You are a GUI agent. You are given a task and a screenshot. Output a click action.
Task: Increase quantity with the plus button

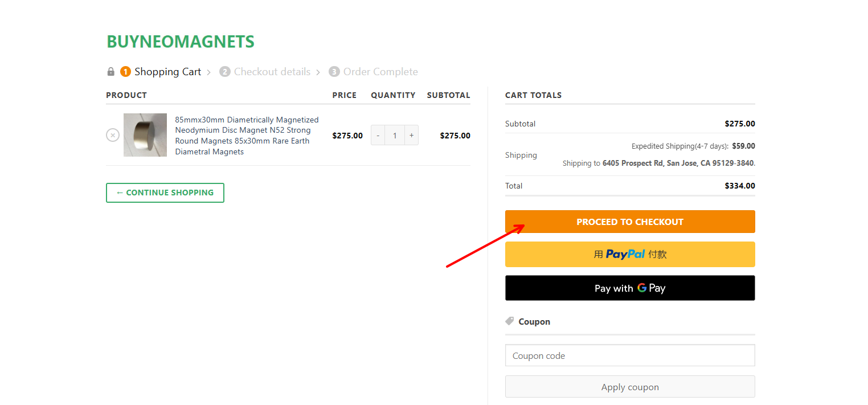point(411,136)
